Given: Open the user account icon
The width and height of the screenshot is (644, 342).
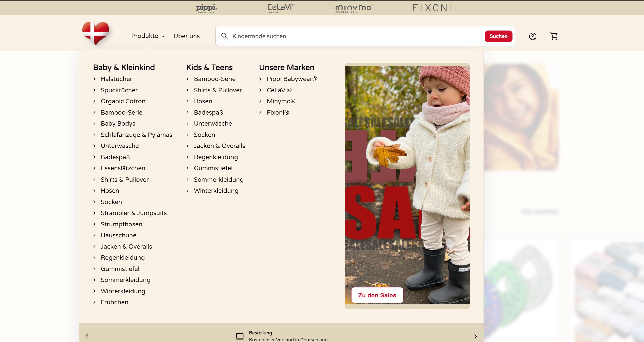Looking at the screenshot, I should (532, 36).
